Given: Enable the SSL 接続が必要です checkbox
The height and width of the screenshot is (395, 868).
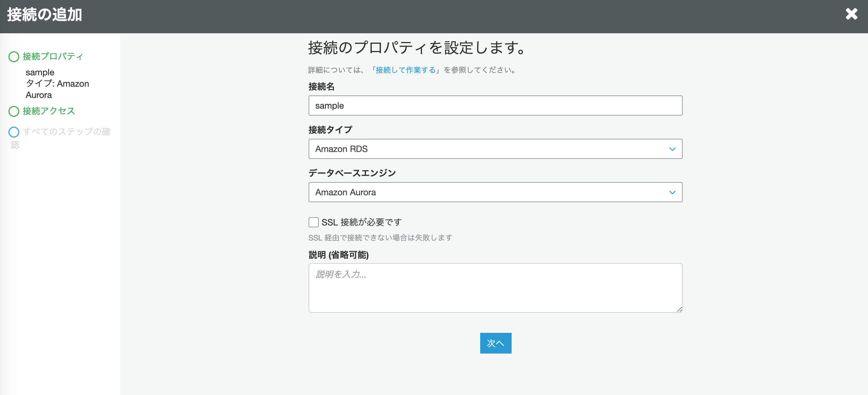Looking at the screenshot, I should pos(313,222).
